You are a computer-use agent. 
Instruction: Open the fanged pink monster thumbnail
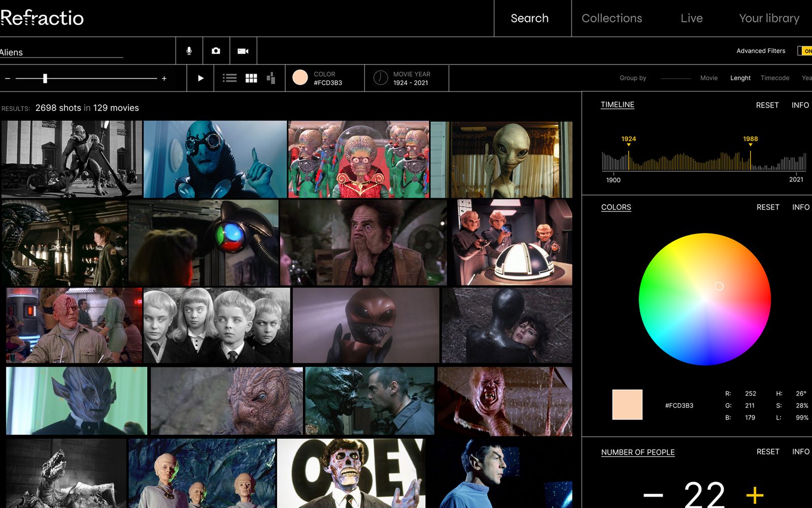(504, 401)
